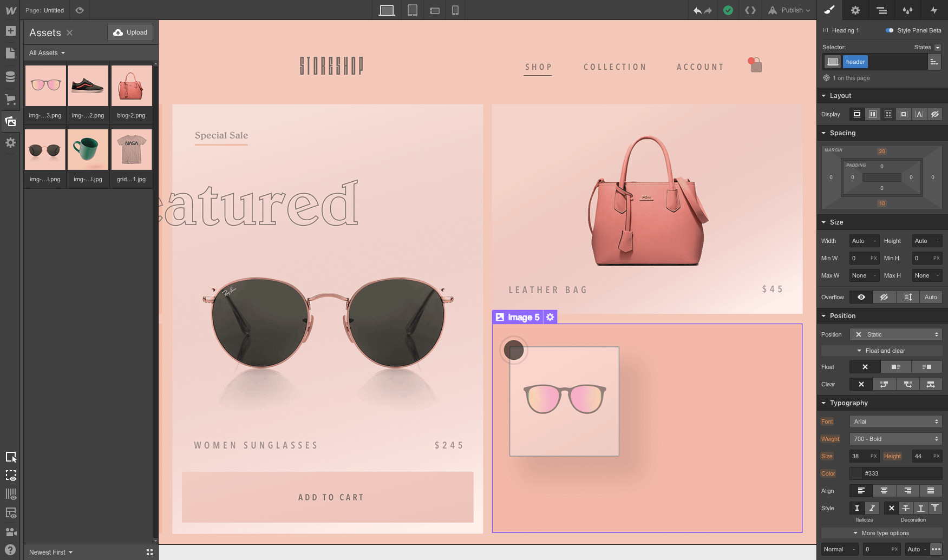Click the ADD TO CART button
Screen dimensions: 948x560
[330, 497]
